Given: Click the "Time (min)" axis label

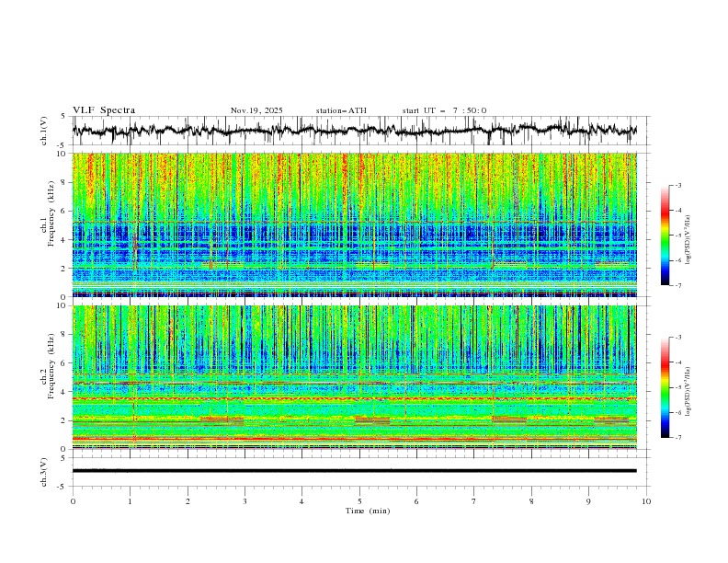Looking at the screenshot, I should pos(368,511).
